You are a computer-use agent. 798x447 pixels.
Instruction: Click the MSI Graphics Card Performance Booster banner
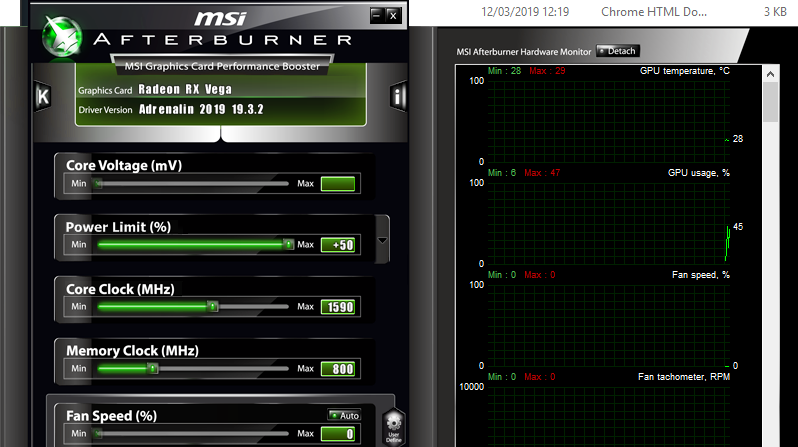coord(222,66)
